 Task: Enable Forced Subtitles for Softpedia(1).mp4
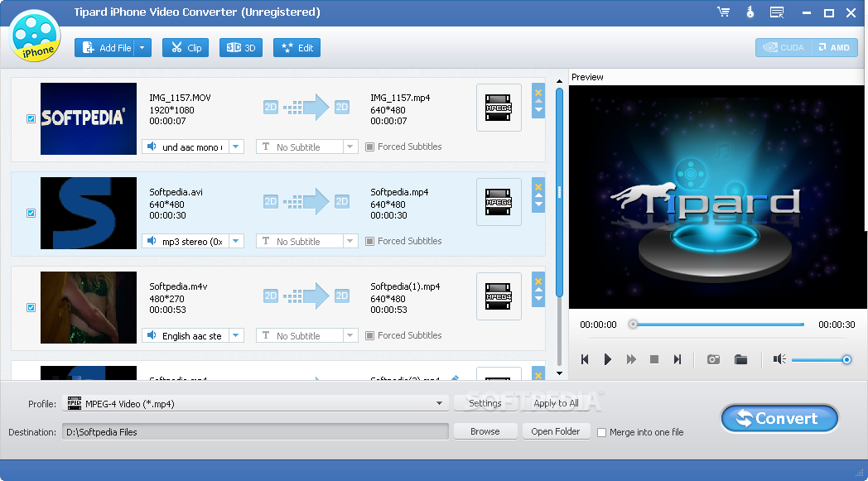coord(369,335)
